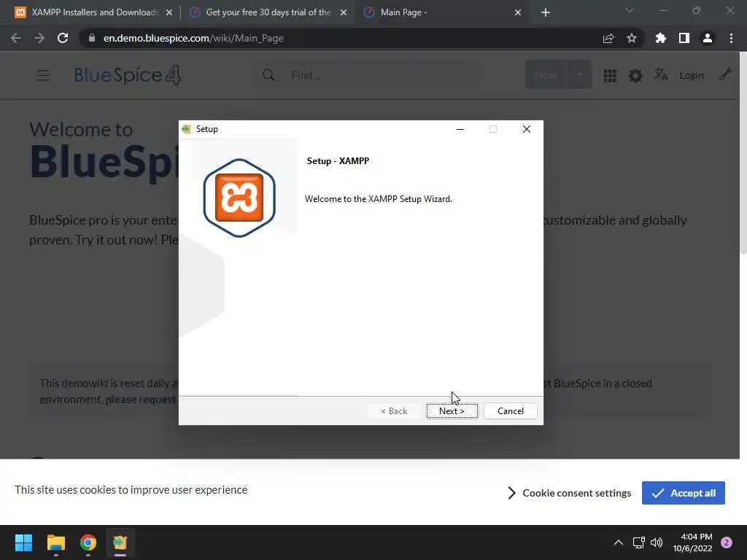The image size is (747, 560).
Task: Open the Chrome profile menu
Action: (x=708, y=38)
